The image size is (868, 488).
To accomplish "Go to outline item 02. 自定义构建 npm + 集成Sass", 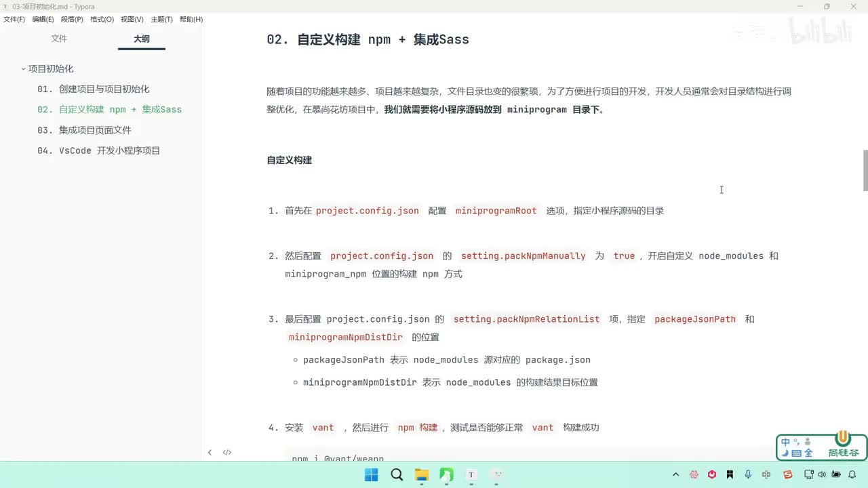I will (x=109, y=109).
